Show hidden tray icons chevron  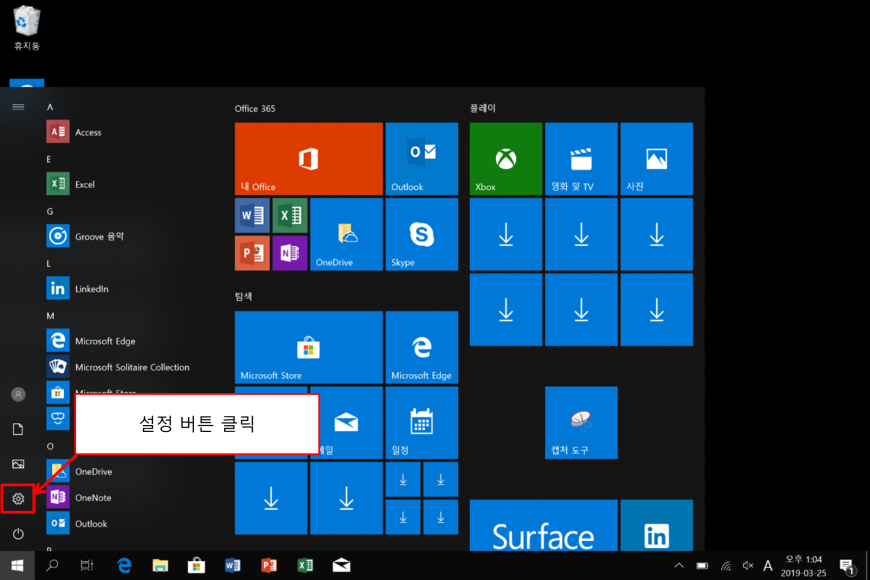point(679,566)
